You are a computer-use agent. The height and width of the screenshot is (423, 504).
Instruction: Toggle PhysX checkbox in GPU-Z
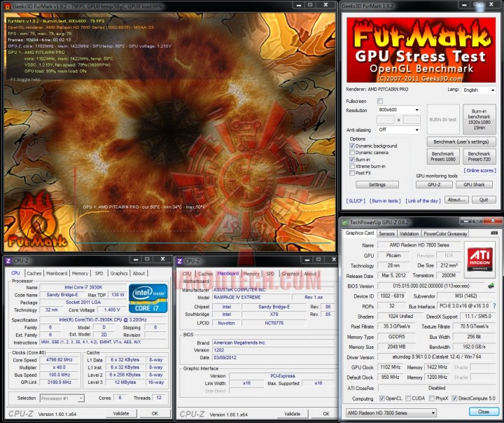(x=432, y=398)
